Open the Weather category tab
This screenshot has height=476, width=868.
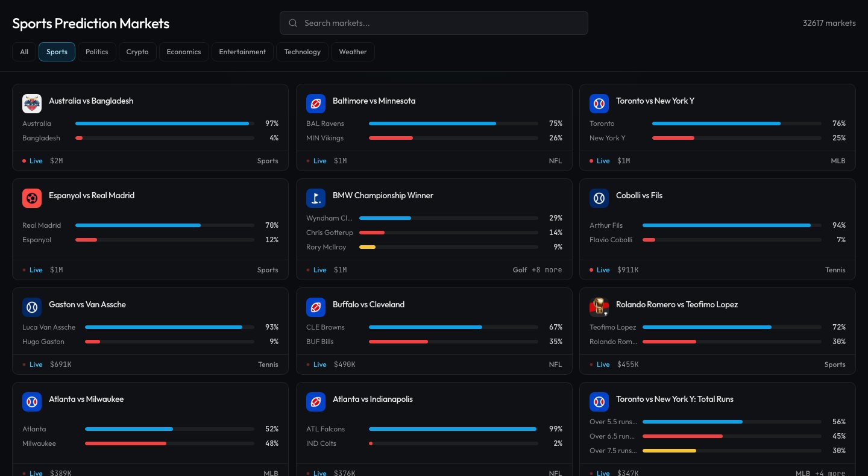coord(353,52)
